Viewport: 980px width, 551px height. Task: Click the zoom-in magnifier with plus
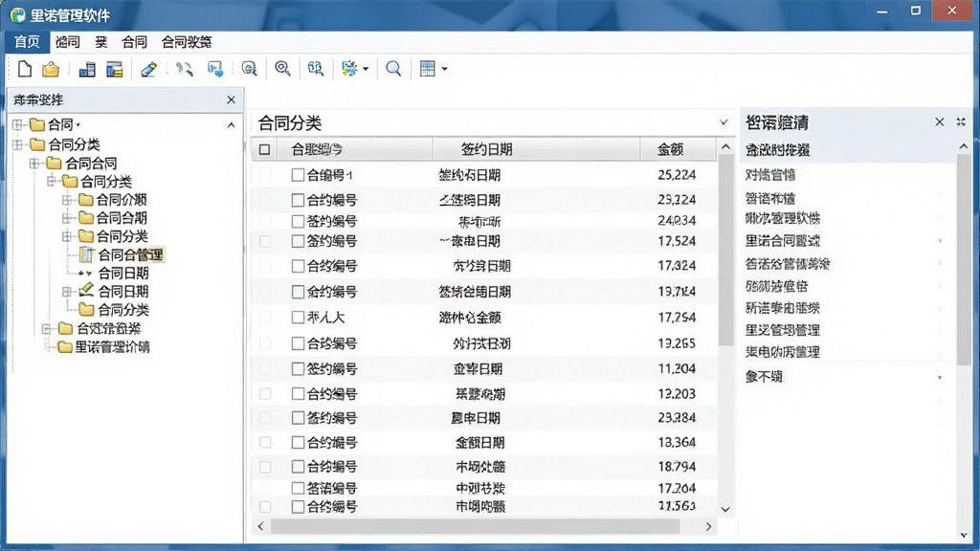coord(282,69)
